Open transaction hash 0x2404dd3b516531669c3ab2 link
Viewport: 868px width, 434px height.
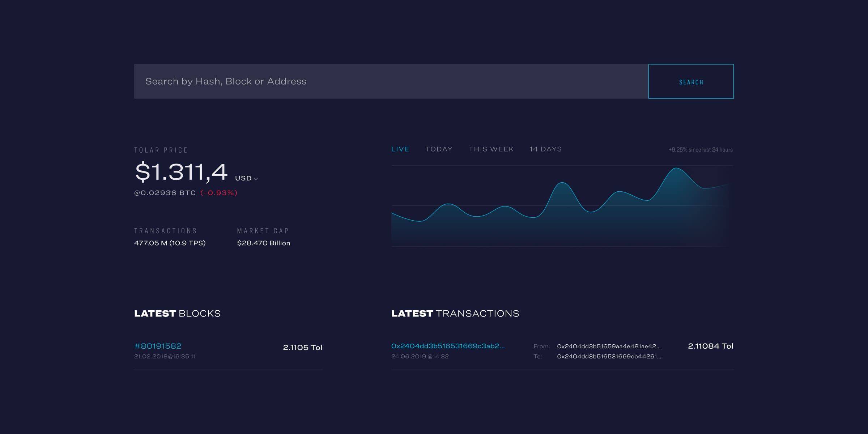point(448,346)
